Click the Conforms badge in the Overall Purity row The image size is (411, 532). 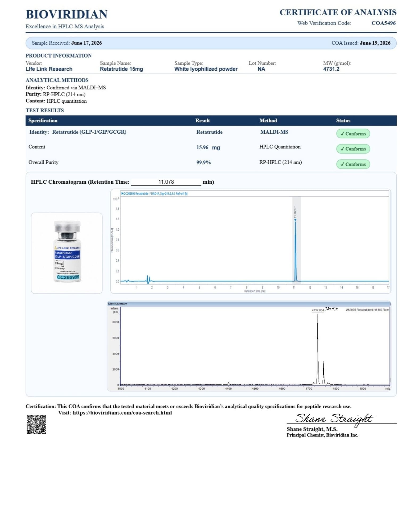[353, 164]
